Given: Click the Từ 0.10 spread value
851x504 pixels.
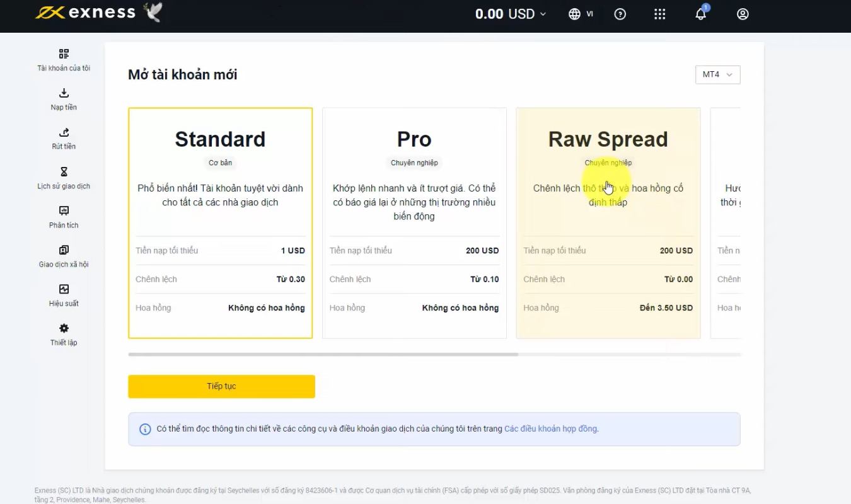Looking at the screenshot, I should [x=485, y=279].
